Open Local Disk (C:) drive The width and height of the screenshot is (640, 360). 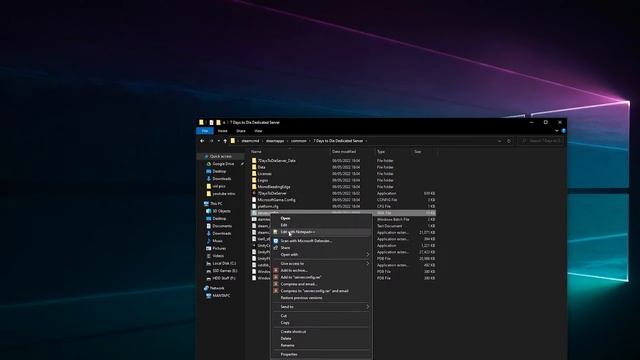tap(224, 263)
